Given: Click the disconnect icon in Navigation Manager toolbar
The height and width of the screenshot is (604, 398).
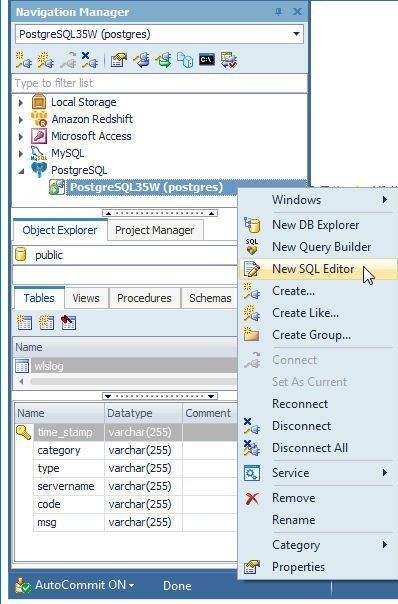Looking at the screenshot, I should pos(89,60).
